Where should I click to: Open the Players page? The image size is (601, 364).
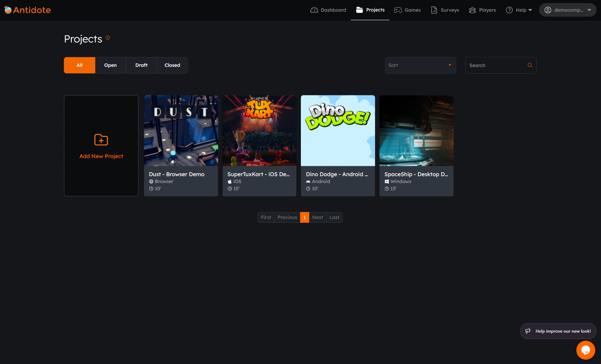pos(482,10)
